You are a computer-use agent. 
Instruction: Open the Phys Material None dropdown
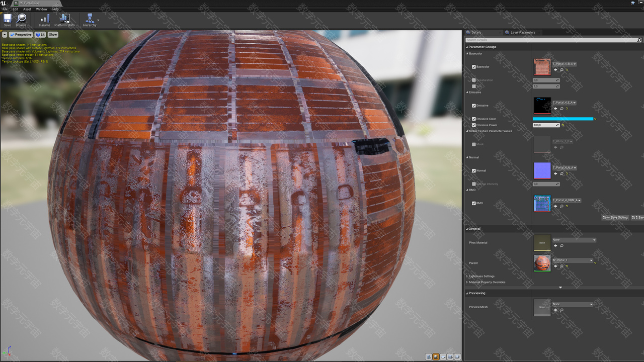574,240
